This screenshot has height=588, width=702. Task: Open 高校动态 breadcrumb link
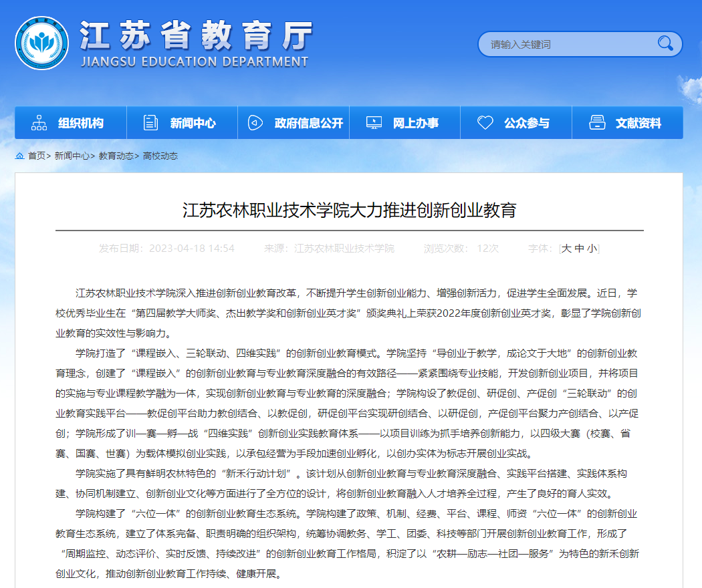tap(160, 156)
